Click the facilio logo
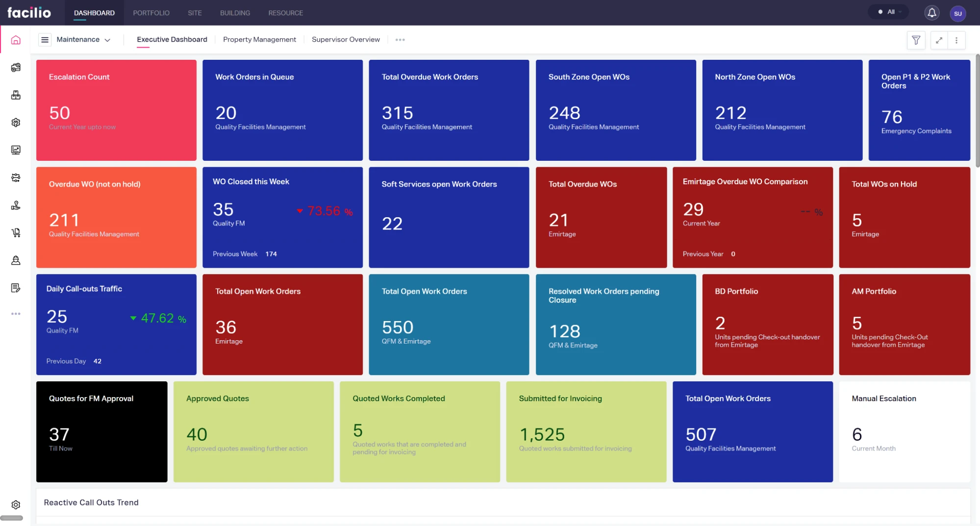Image resolution: width=980 pixels, height=526 pixels. coord(29,13)
